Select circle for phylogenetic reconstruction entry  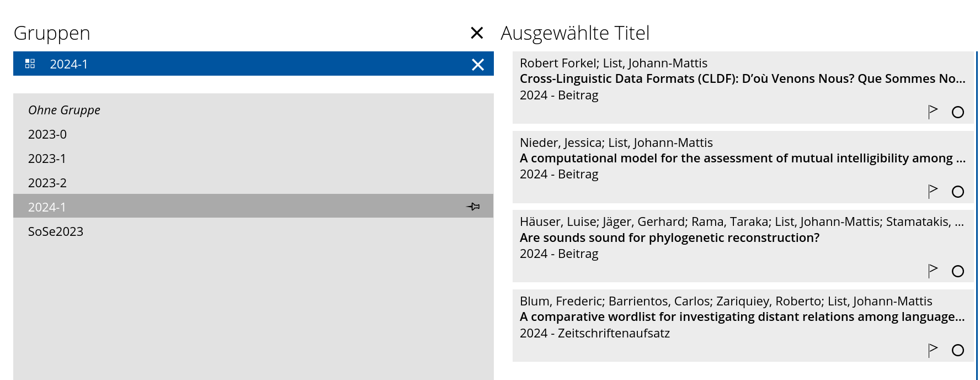958,271
